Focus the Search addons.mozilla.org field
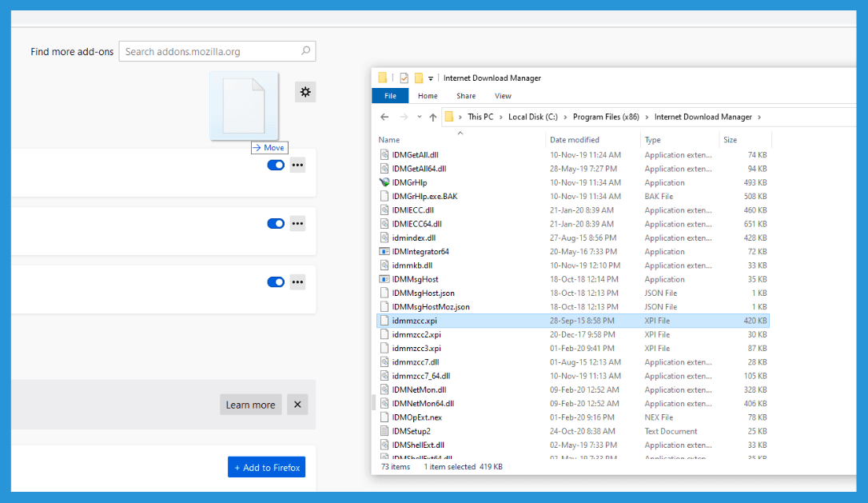The height and width of the screenshot is (503, 868). 217,51
